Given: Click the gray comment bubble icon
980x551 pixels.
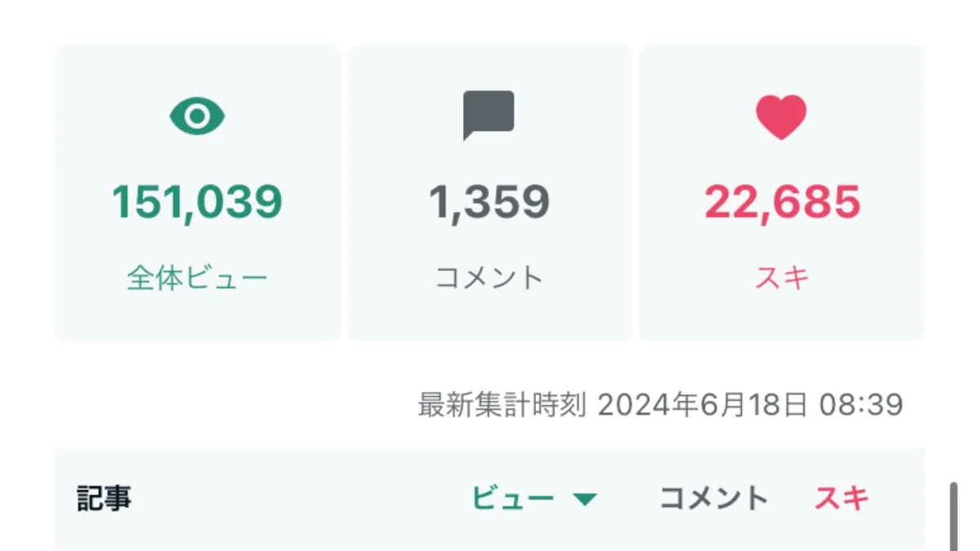Looking at the screenshot, I should click(x=488, y=115).
